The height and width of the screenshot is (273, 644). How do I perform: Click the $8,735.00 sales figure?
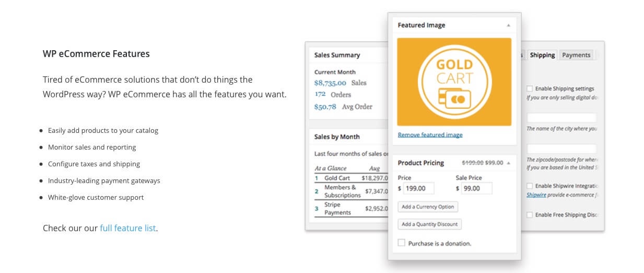330,83
